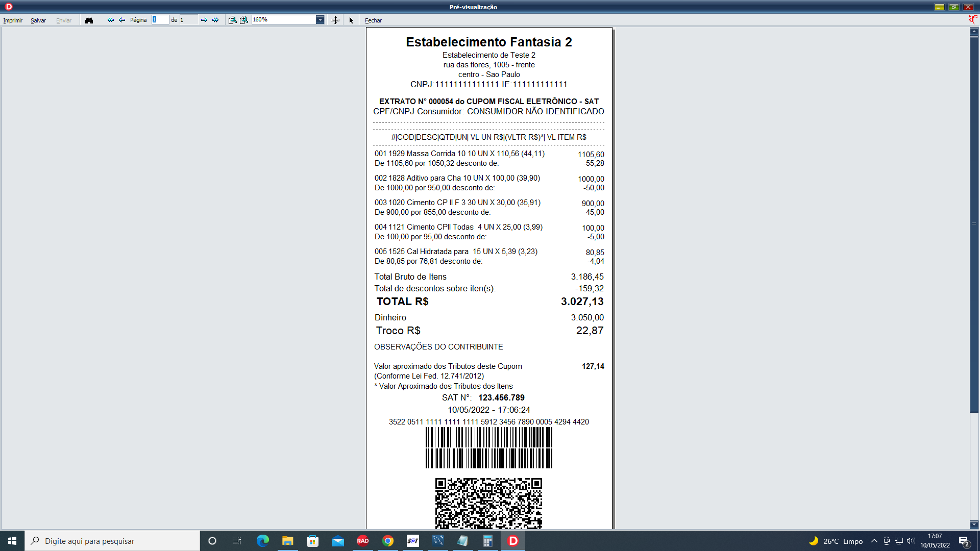This screenshot has width=980, height=551.
Task: Open the weather widget 26°C Limpo
Action: pyautogui.click(x=836, y=541)
